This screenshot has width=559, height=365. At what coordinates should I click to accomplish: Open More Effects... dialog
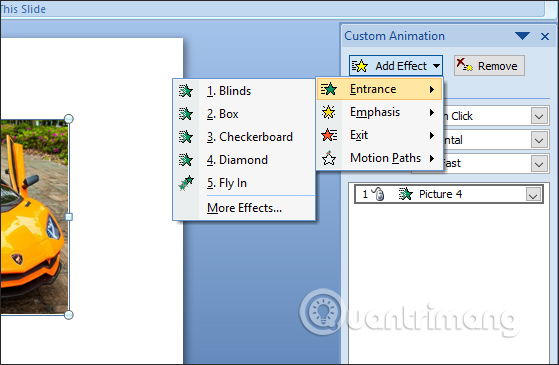point(244,208)
